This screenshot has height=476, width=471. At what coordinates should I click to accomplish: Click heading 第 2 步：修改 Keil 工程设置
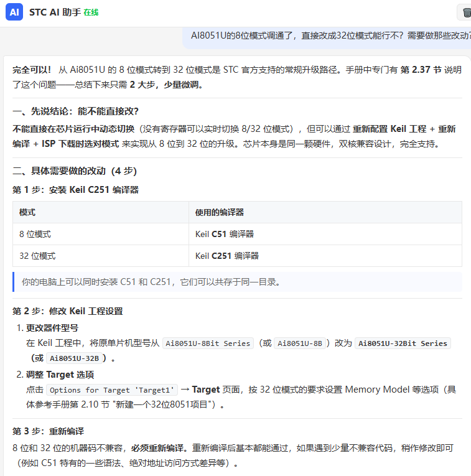click(68, 312)
